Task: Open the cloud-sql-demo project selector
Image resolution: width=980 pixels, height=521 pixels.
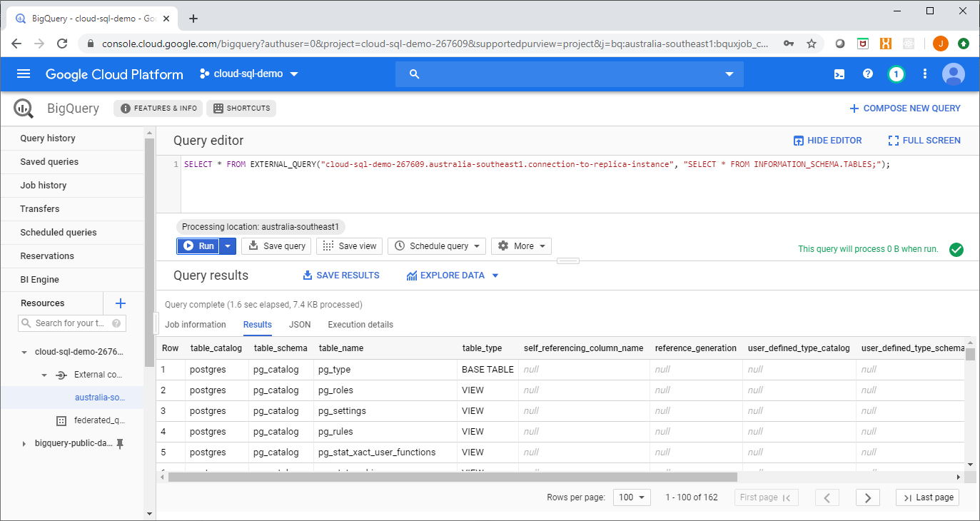Action: point(249,74)
